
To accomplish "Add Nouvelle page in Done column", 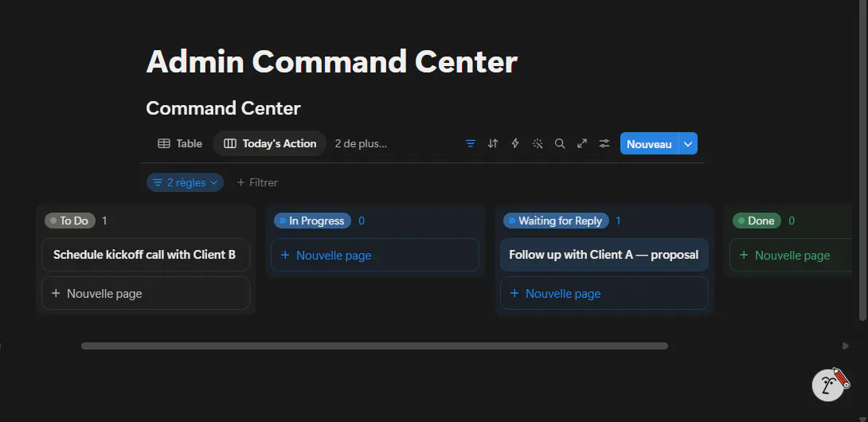I will pos(792,255).
